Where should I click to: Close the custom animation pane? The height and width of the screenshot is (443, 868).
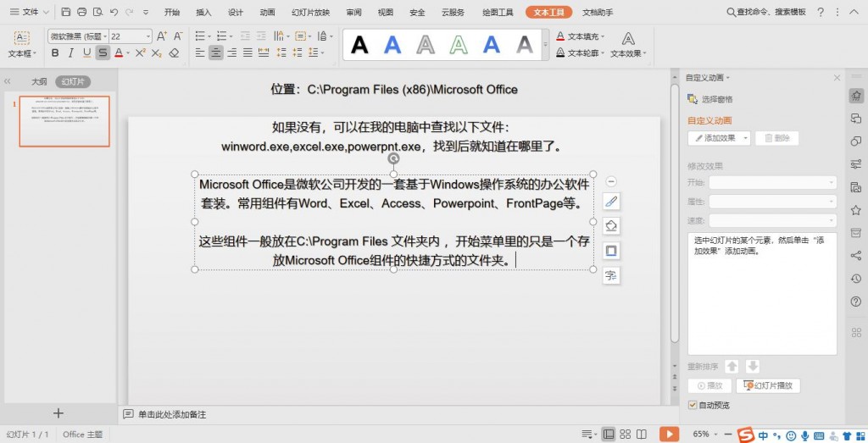pos(837,78)
